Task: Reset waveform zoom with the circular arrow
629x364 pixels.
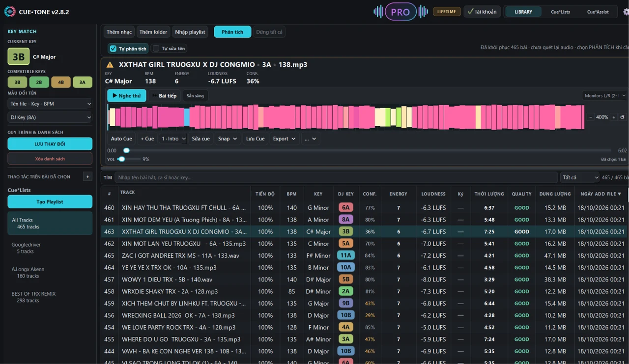Action: pyautogui.click(x=623, y=117)
